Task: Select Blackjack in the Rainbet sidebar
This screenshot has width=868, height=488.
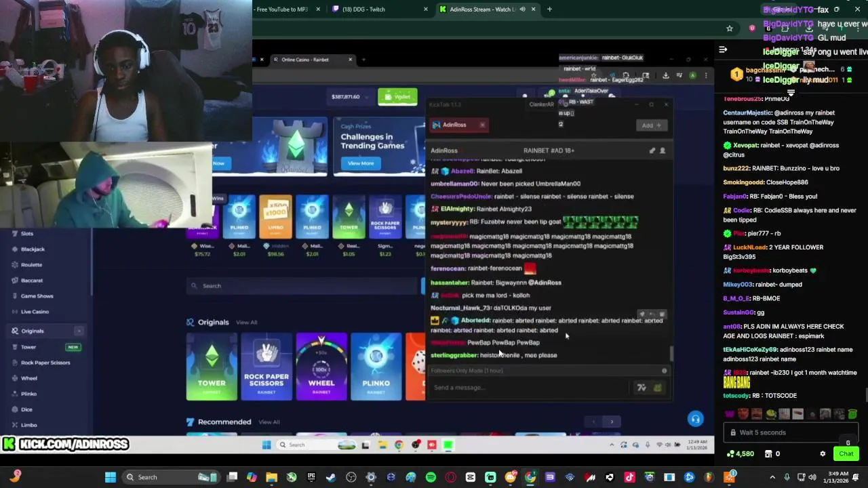Action: (33, 249)
